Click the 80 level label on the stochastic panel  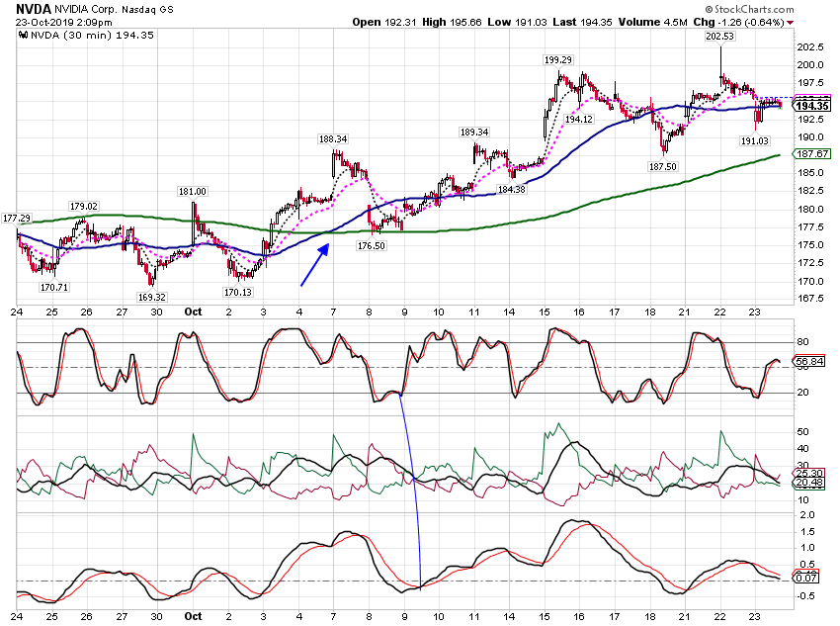(803, 342)
